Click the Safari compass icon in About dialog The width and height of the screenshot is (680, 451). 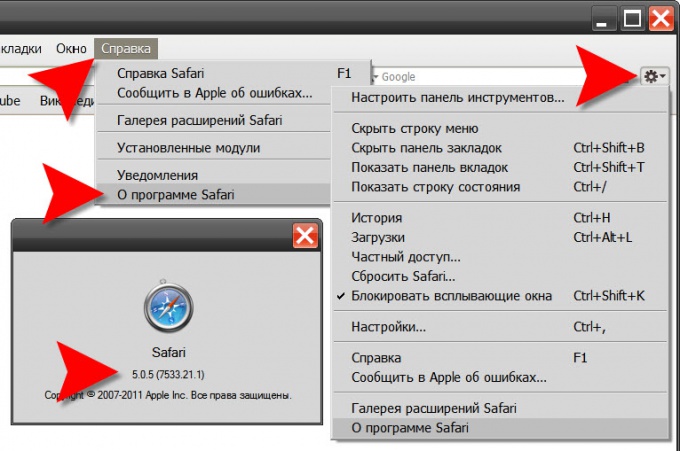coord(169,307)
